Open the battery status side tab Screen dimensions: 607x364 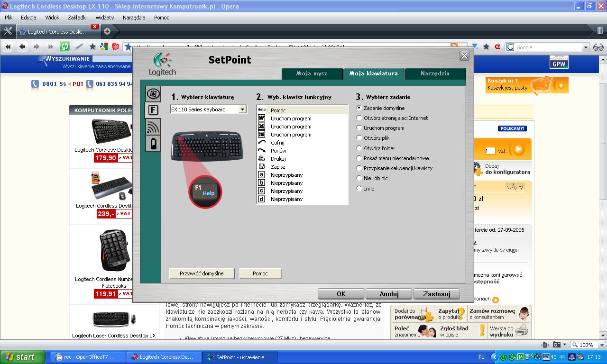click(153, 143)
